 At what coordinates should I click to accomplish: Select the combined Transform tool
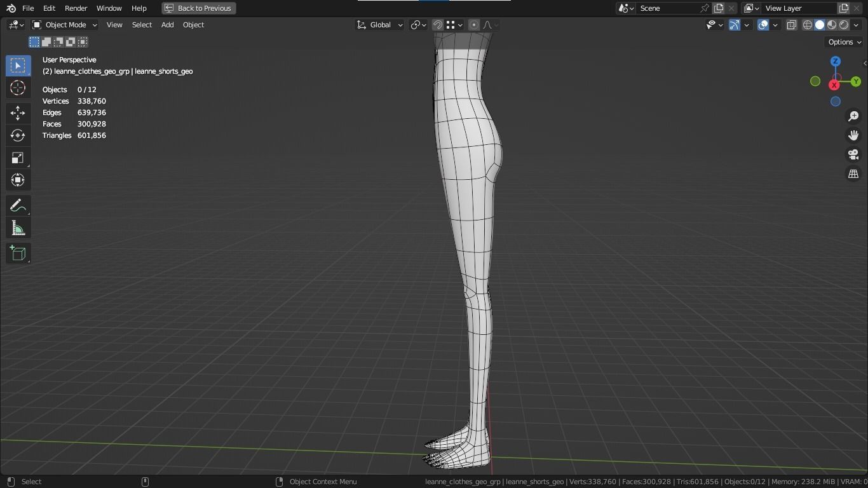(x=18, y=180)
